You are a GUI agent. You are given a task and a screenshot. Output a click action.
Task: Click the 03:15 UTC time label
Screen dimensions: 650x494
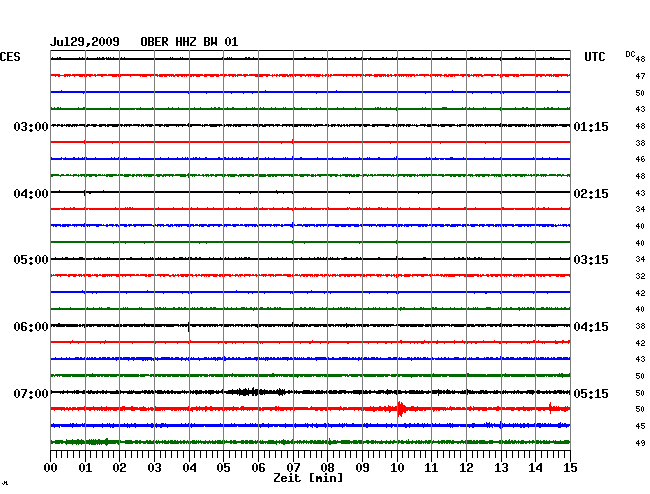pyautogui.click(x=591, y=260)
